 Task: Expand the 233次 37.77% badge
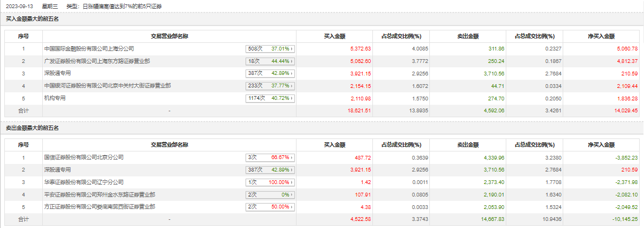tap(270, 86)
